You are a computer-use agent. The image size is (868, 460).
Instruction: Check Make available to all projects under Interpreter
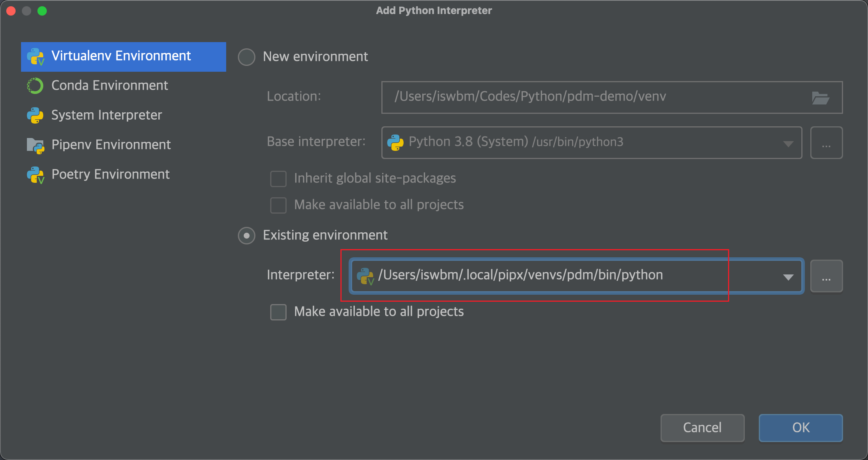coord(278,312)
